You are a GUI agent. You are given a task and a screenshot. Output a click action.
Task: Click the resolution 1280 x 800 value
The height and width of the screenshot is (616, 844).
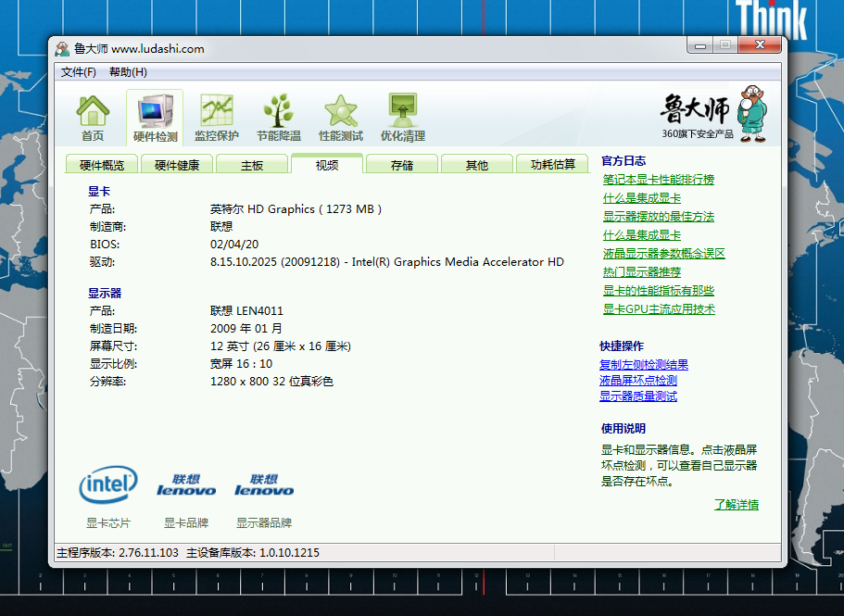point(271,382)
